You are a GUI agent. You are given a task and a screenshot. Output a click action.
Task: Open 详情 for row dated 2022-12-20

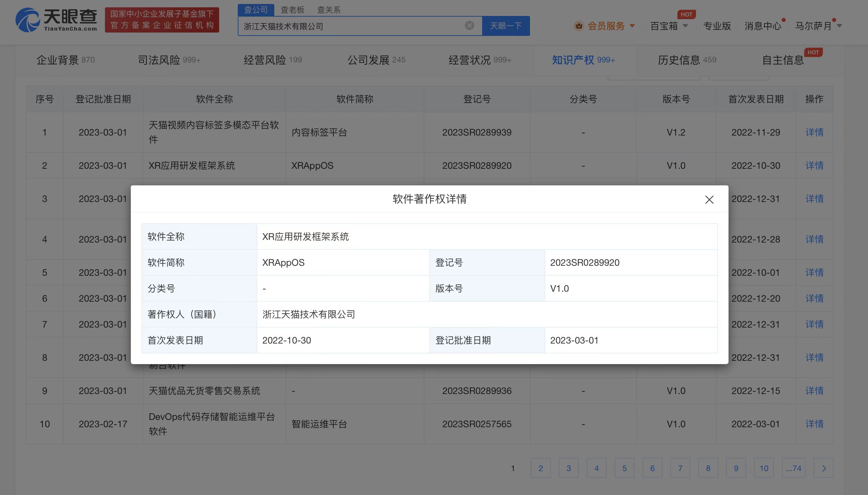click(814, 299)
